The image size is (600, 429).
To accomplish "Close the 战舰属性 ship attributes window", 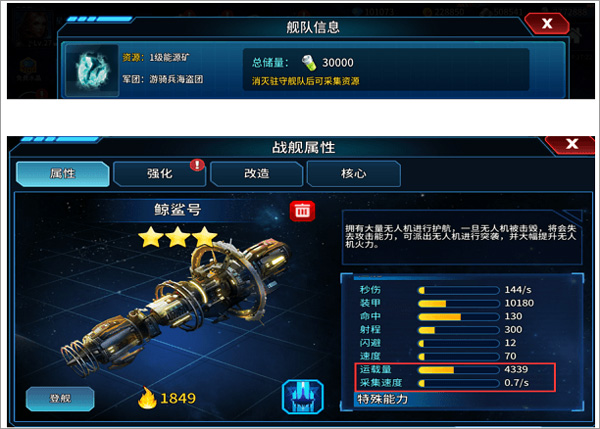I will 571,144.
